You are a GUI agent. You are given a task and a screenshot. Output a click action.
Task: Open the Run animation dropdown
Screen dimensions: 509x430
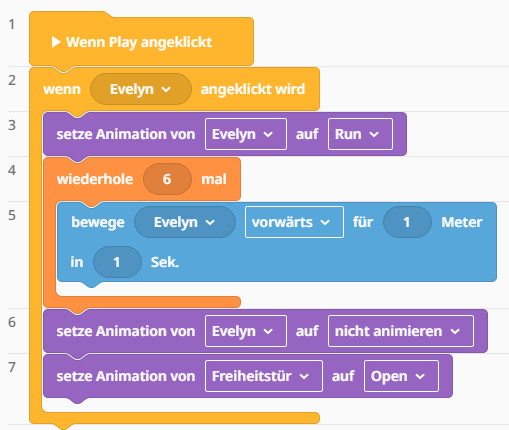tap(360, 134)
